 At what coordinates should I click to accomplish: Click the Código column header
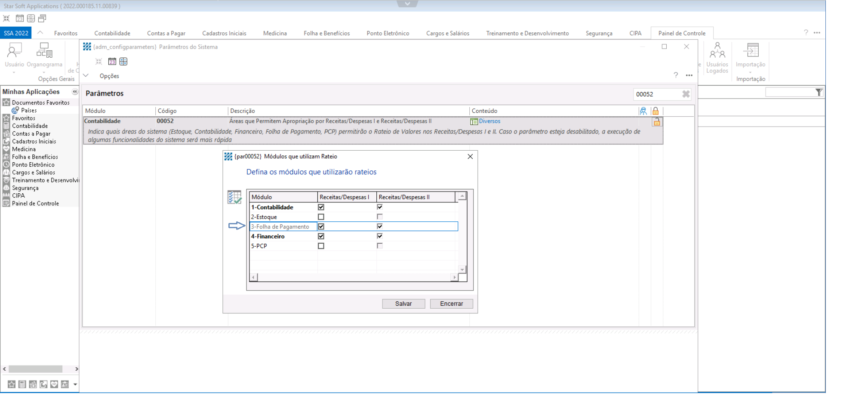191,111
